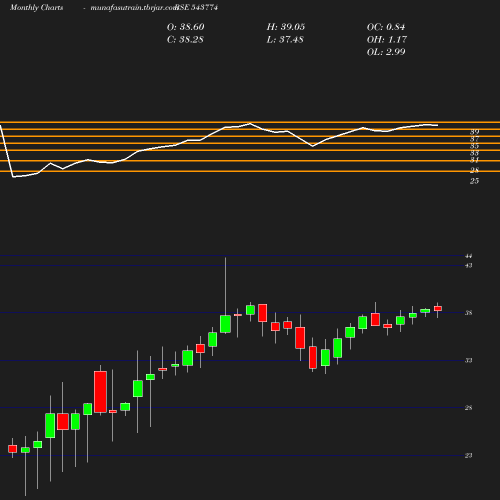Click the 'OH: 1.17' value
Screen dimensions: 500x500
387,40
